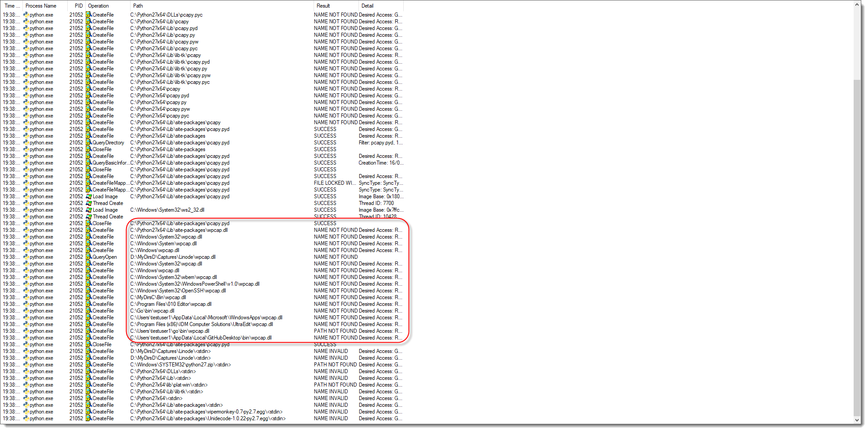The height and width of the screenshot is (431, 868).
Task: Sort results by the Result column header
Action: [x=324, y=6]
